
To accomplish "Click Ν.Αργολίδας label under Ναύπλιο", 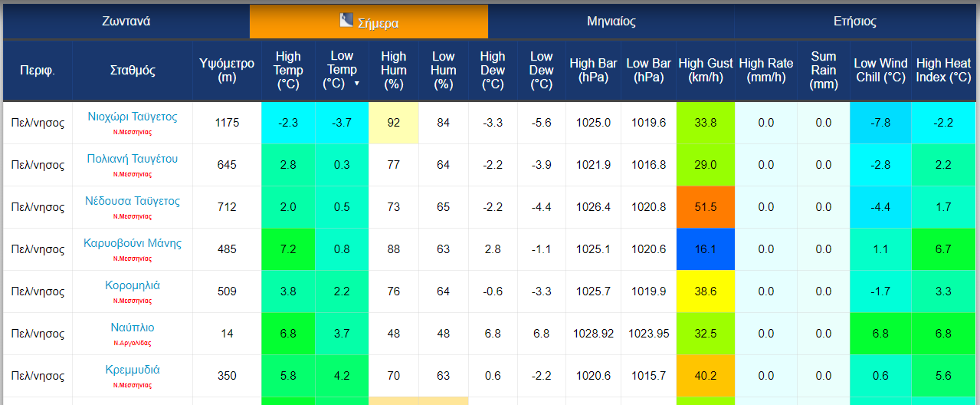I will [133, 343].
